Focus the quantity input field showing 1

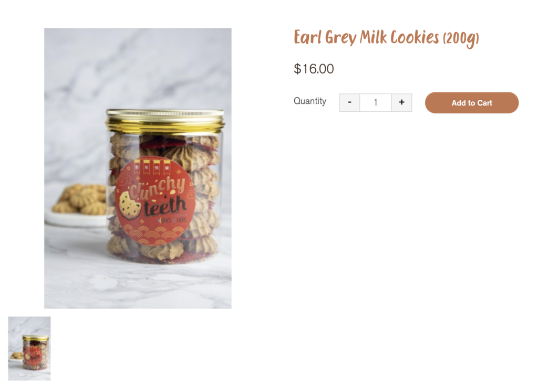click(x=375, y=102)
